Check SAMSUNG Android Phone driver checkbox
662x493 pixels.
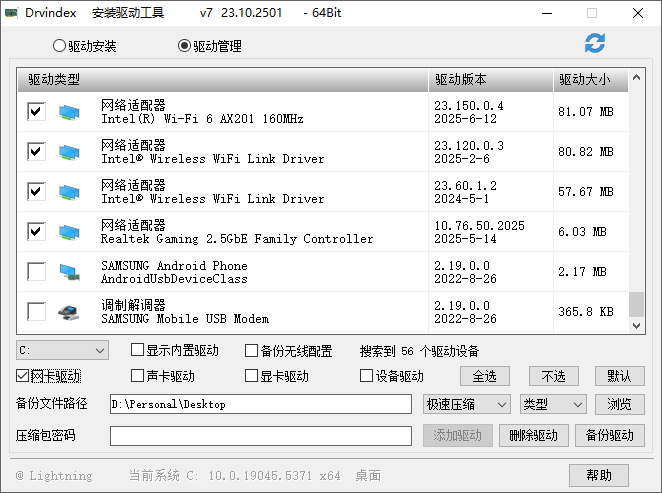click(x=36, y=271)
